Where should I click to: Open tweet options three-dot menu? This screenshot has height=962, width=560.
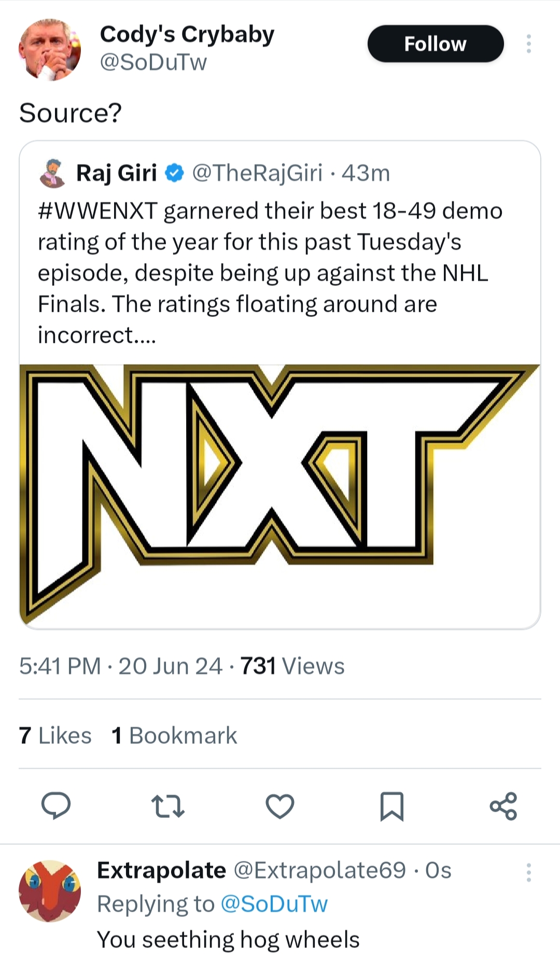point(528,44)
